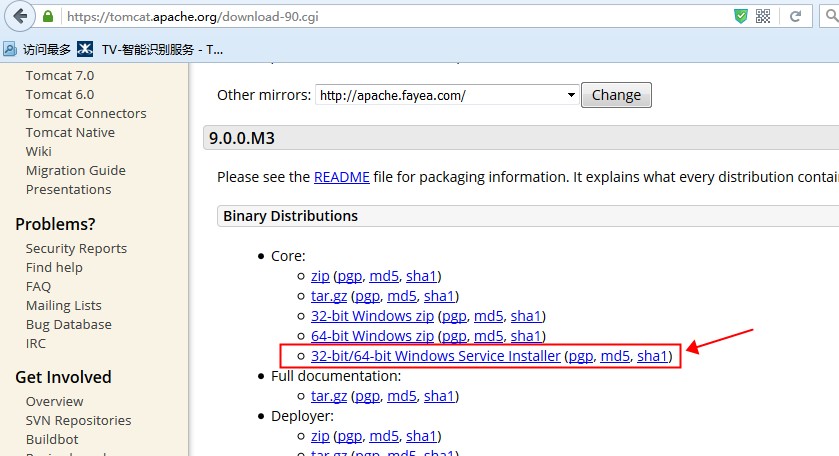839x456 pixels.
Task: Open md5 link for 64-bit Windows zip
Action: [489, 336]
